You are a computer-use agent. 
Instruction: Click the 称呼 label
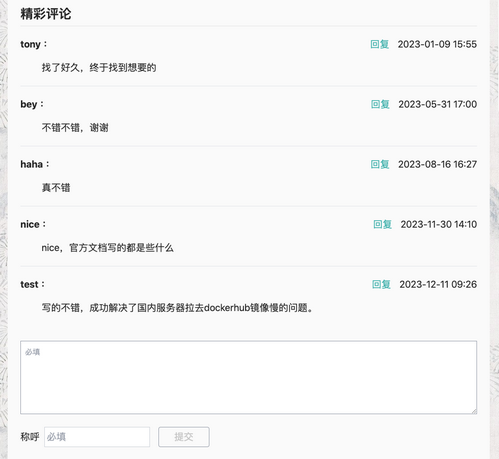click(x=30, y=437)
